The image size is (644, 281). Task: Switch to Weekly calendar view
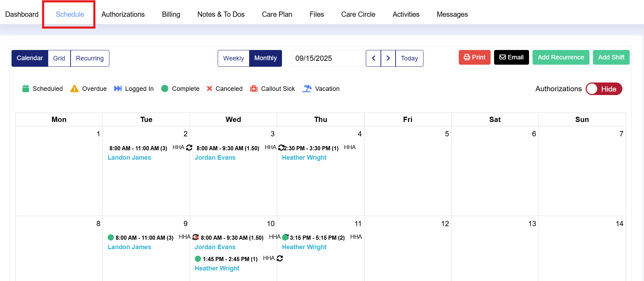[233, 58]
